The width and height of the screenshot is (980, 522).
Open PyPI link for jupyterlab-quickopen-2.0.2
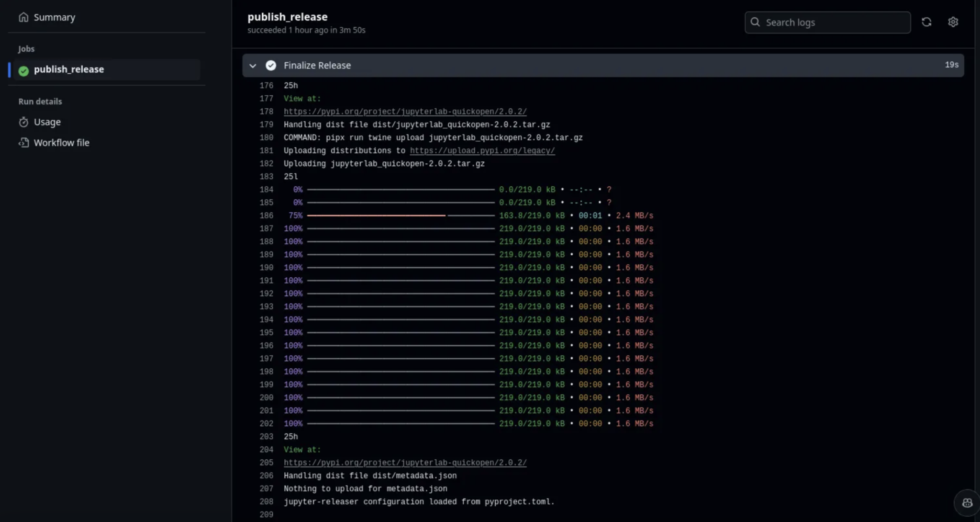pyautogui.click(x=405, y=112)
